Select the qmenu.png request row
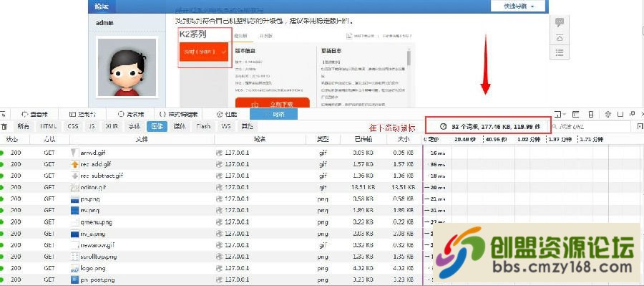Image resolution: width=644 pixels, height=286 pixels. [x=322, y=221]
